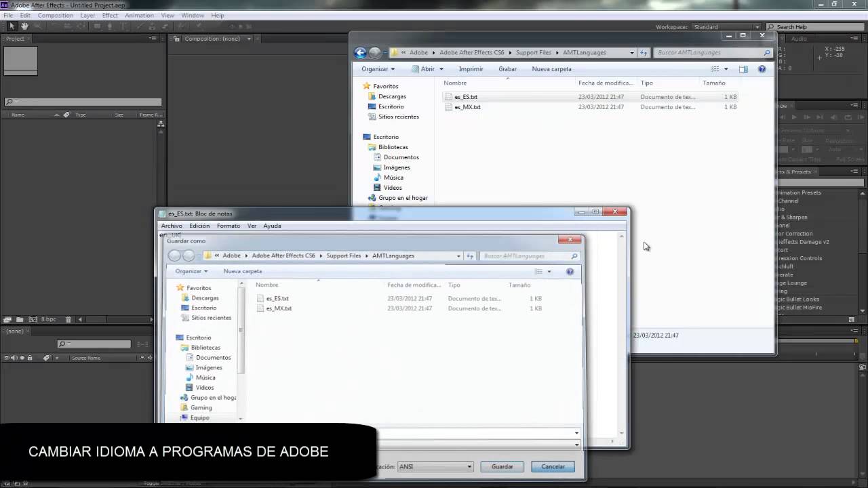Click the 8 bpc color depth label
The width and height of the screenshot is (868, 488).
pos(49,319)
